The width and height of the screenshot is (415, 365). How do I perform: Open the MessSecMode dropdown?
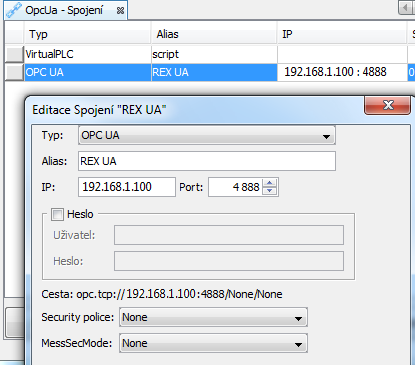[213, 343]
